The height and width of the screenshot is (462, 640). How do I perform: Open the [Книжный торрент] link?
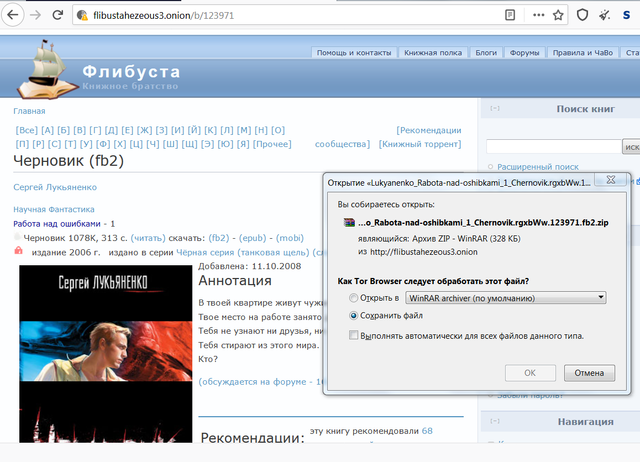(420, 144)
